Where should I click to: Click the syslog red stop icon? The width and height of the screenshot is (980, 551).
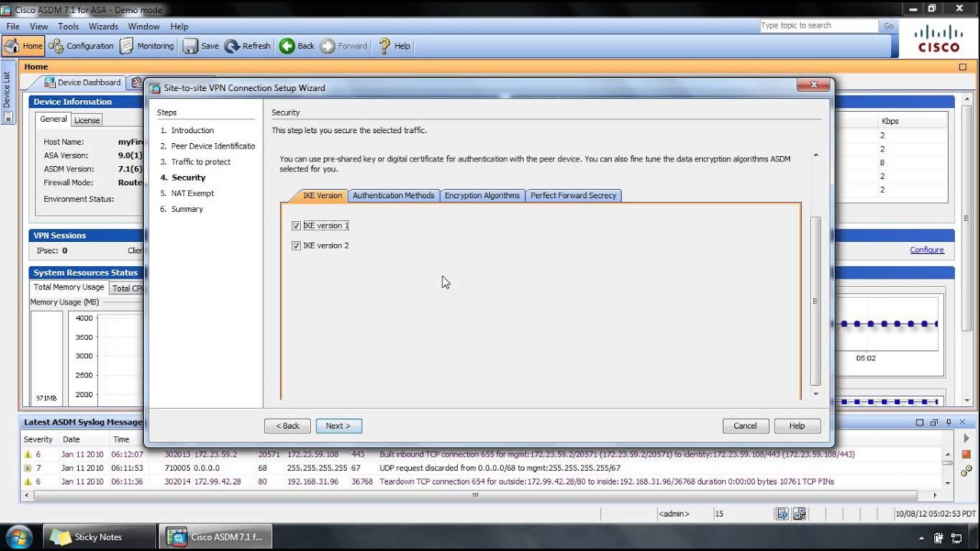tap(966, 455)
